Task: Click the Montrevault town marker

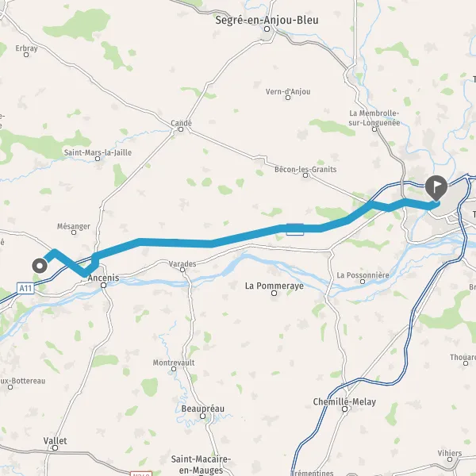Action: point(174,369)
